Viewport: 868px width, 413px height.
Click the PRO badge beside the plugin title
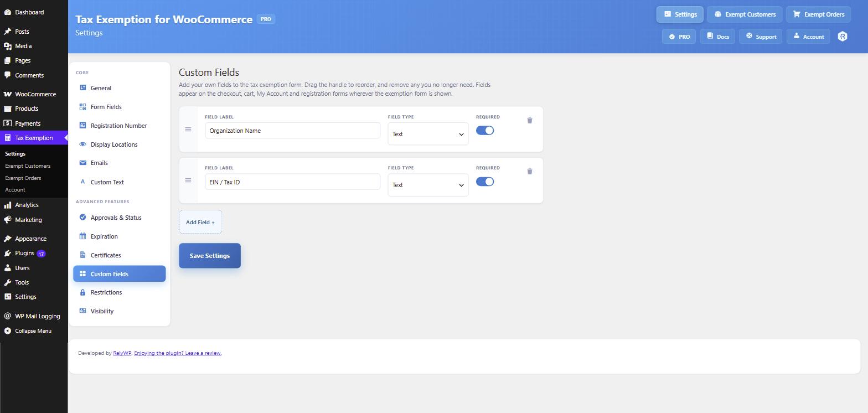click(x=266, y=19)
